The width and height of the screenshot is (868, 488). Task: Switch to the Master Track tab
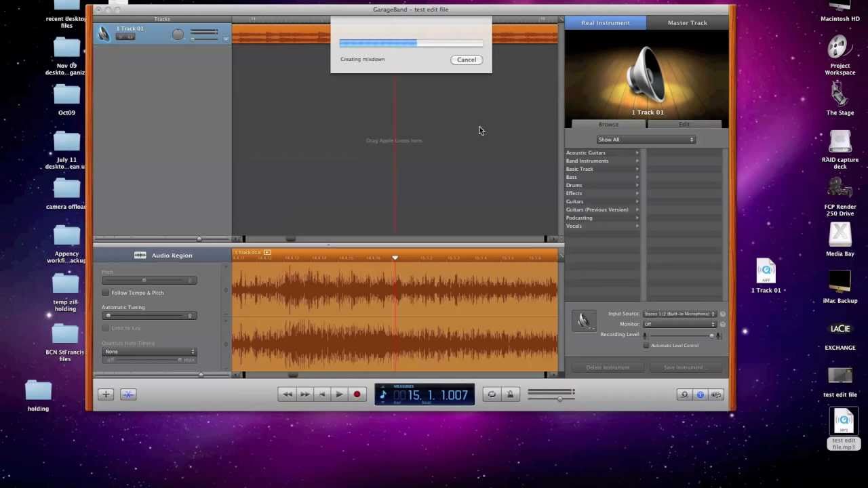pyautogui.click(x=688, y=23)
